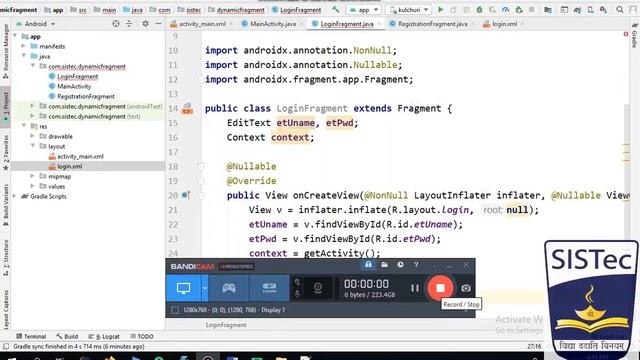Switch to MainActivity.java editor tab
This screenshot has height=360, width=640.
[273, 24]
